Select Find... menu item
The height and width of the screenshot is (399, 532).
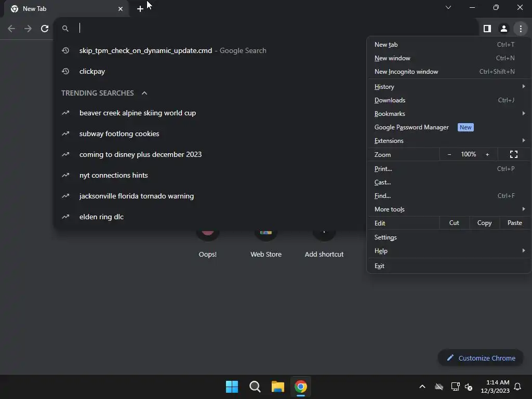tap(449, 196)
